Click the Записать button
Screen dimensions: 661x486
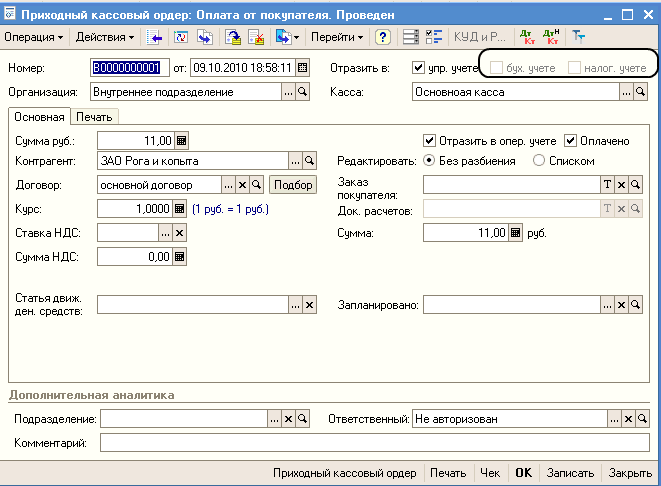point(570,473)
